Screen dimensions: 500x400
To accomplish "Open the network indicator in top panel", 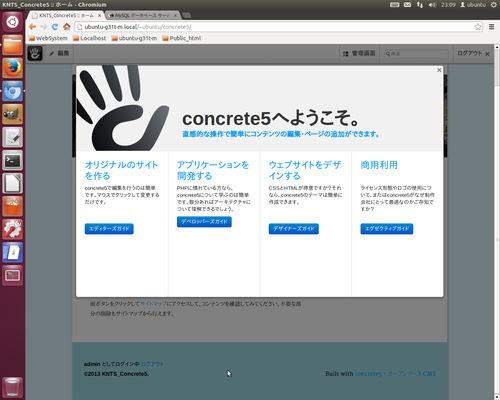I will (420, 5).
